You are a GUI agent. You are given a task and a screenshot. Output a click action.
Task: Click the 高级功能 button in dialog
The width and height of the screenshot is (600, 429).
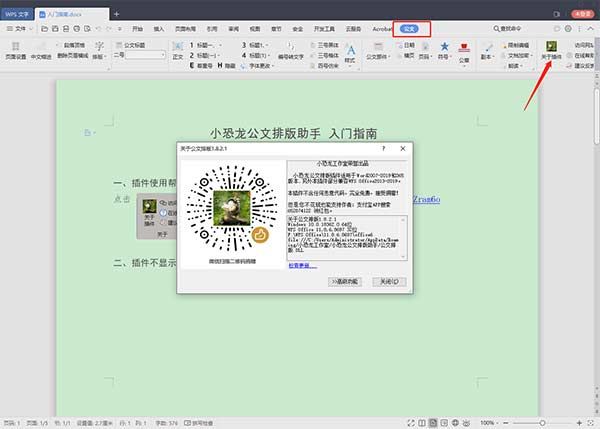tap(345, 282)
